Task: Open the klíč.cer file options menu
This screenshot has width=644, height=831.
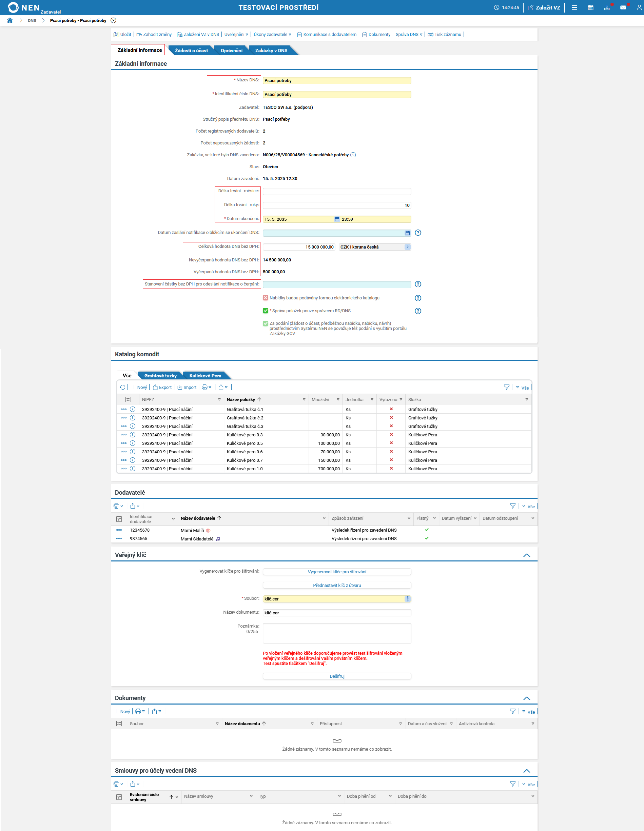Action: pyautogui.click(x=407, y=599)
